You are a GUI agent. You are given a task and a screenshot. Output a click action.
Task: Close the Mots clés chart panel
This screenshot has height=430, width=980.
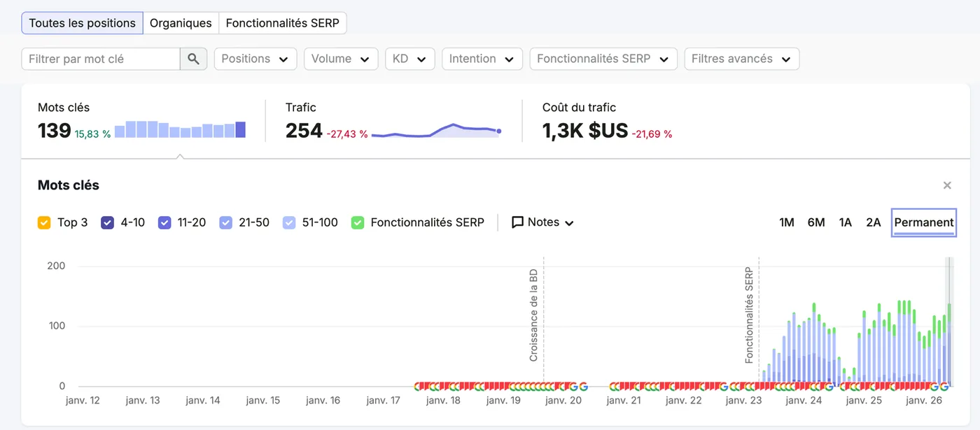[x=947, y=185]
